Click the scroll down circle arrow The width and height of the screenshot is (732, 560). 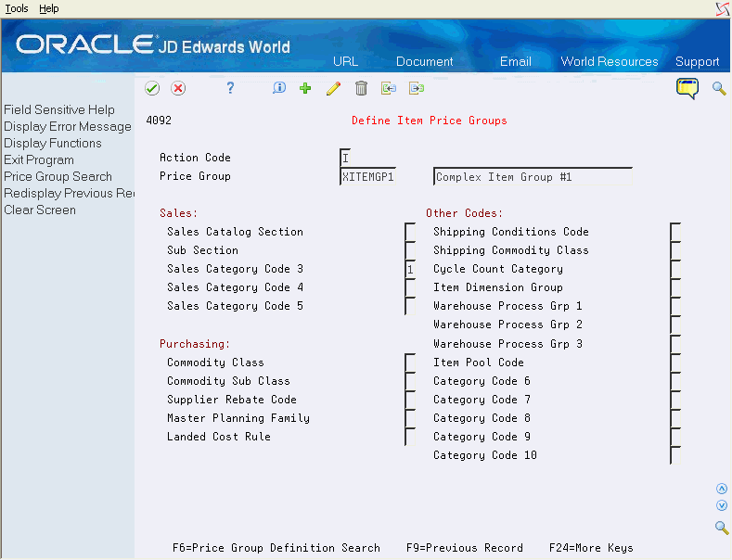tap(722, 505)
